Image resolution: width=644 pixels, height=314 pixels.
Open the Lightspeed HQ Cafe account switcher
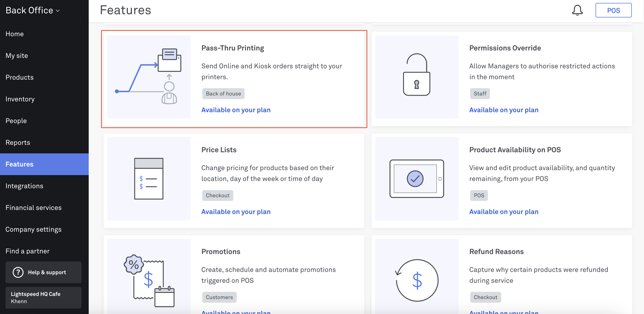coord(43,297)
